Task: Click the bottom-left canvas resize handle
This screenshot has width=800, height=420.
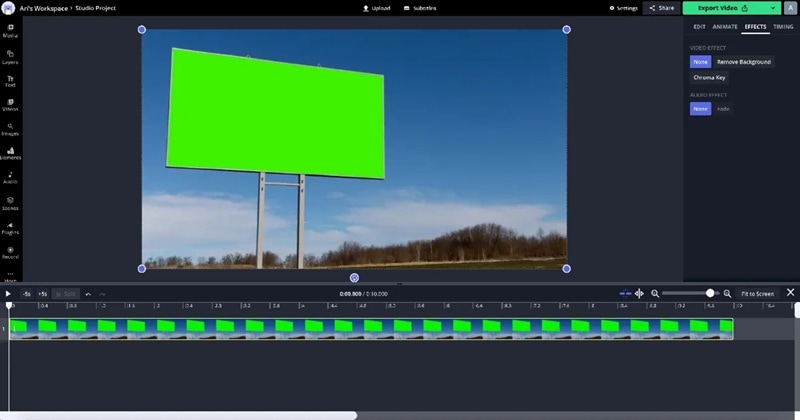Action: point(142,269)
